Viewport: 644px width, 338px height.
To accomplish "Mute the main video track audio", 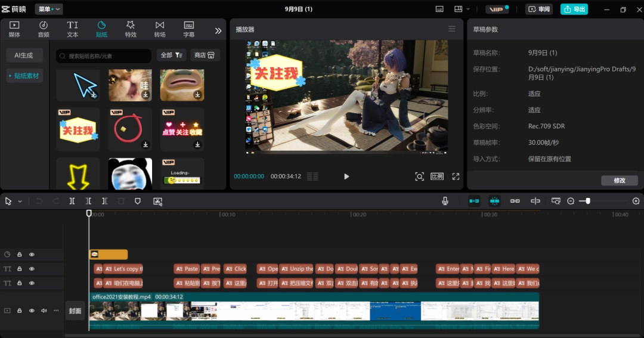I will pos(44,311).
